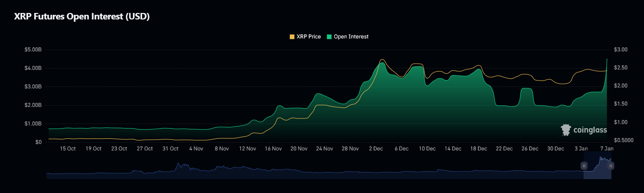Click the 2 Dec date label
The width and height of the screenshot is (644, 193).
coord(376,149)
